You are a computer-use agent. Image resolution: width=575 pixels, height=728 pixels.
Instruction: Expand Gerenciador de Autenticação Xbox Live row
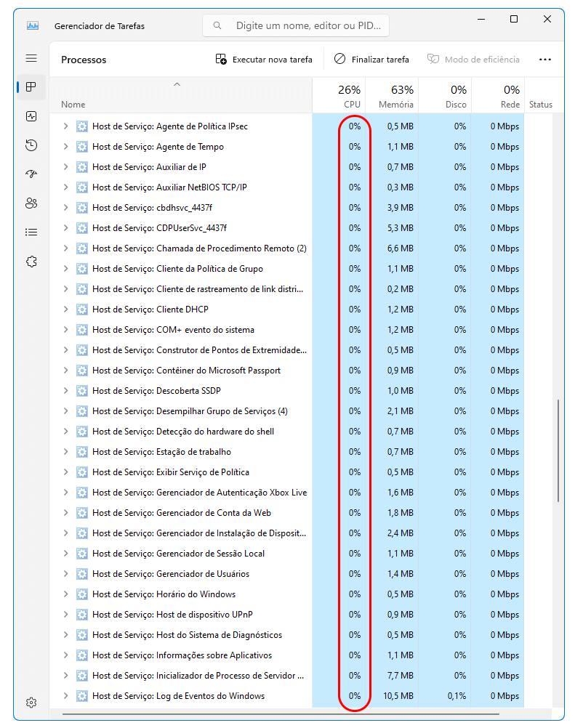click(x=65, y=493)
